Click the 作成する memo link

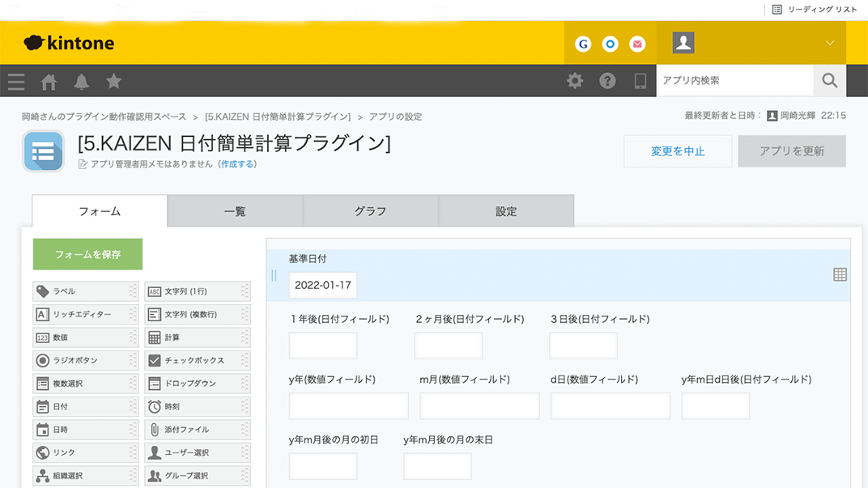pos(236,164)
